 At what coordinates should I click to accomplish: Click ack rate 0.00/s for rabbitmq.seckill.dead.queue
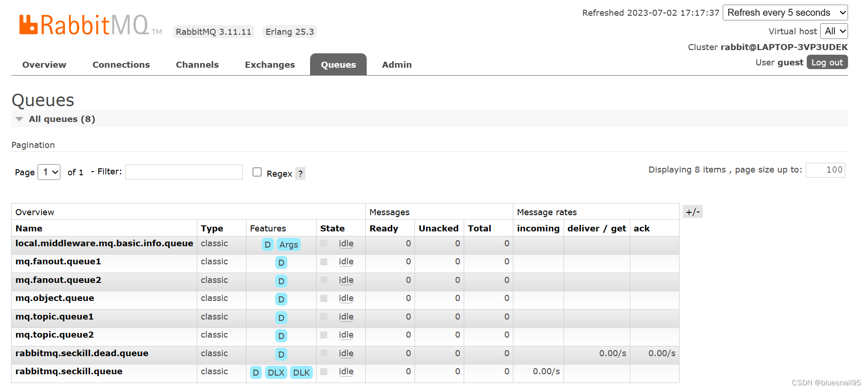662,353
